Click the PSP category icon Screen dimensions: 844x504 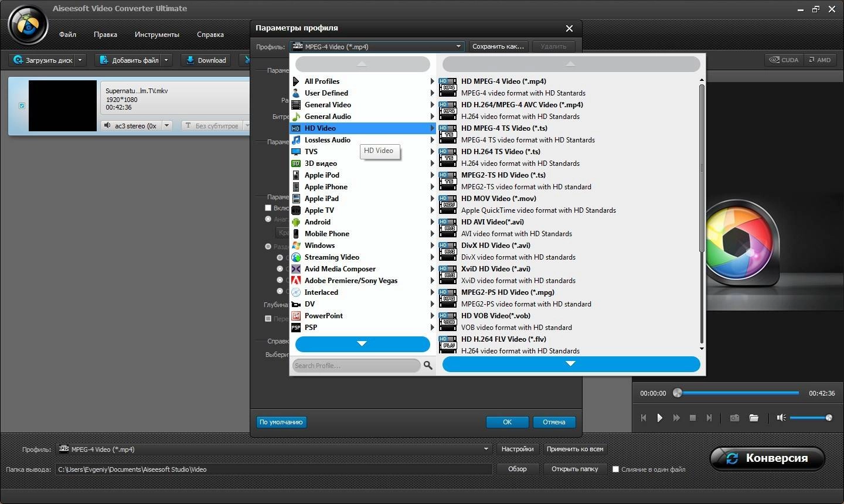click(296, 328)
